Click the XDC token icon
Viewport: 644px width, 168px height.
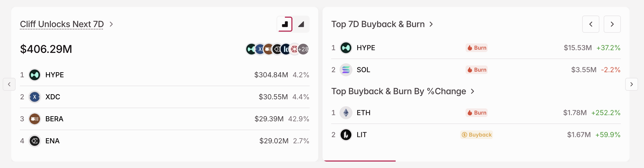(34, 97)
